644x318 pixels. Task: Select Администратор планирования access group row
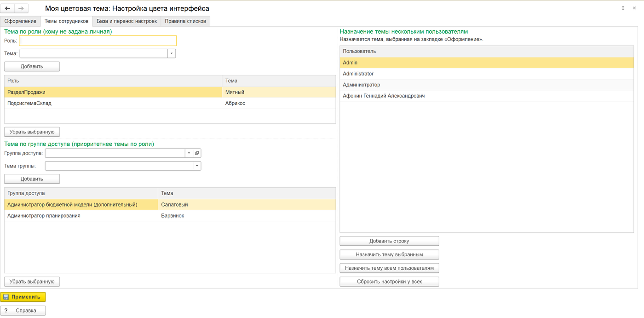[170, 215]
